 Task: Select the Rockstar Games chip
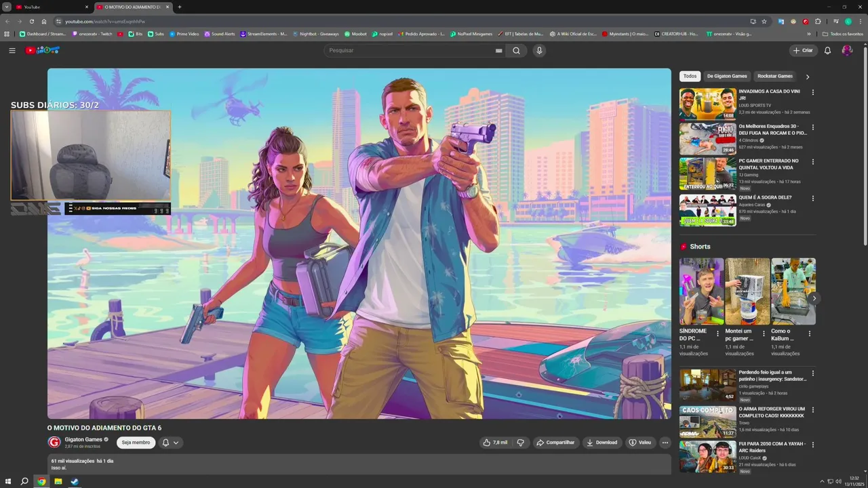pyautogui.click(x=775, y=77)
